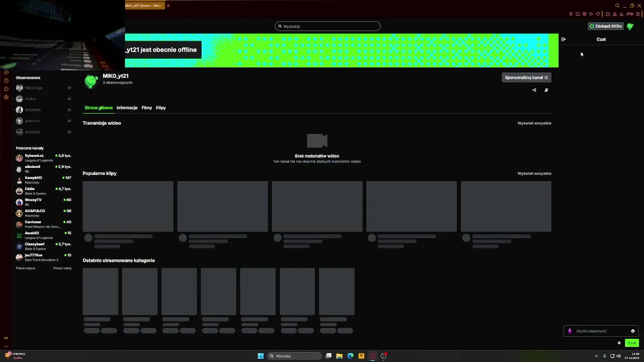Click the browser title bar search icon
Viewport: 644px width, 362px height.
point(617,6)
